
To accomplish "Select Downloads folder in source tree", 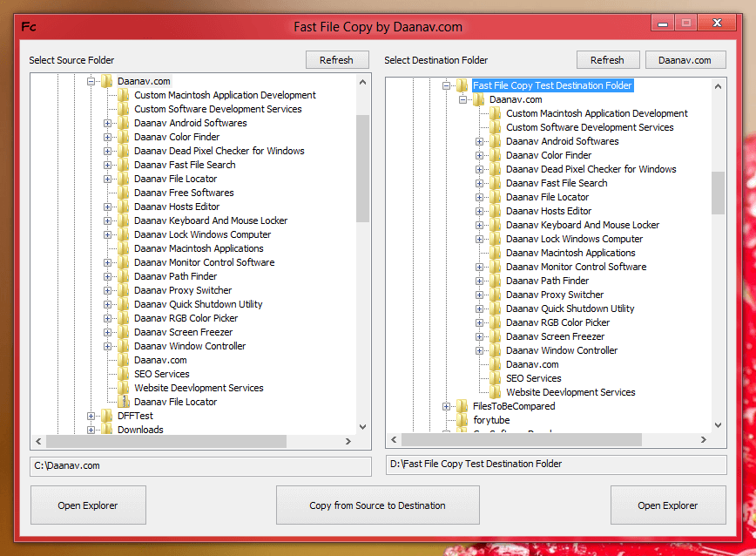I will (x=140, y=430).
